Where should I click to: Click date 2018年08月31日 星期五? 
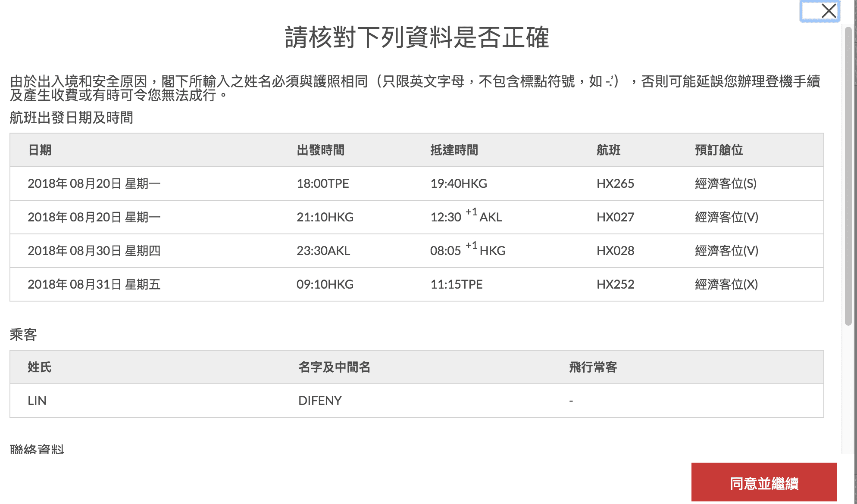[94, 284]
